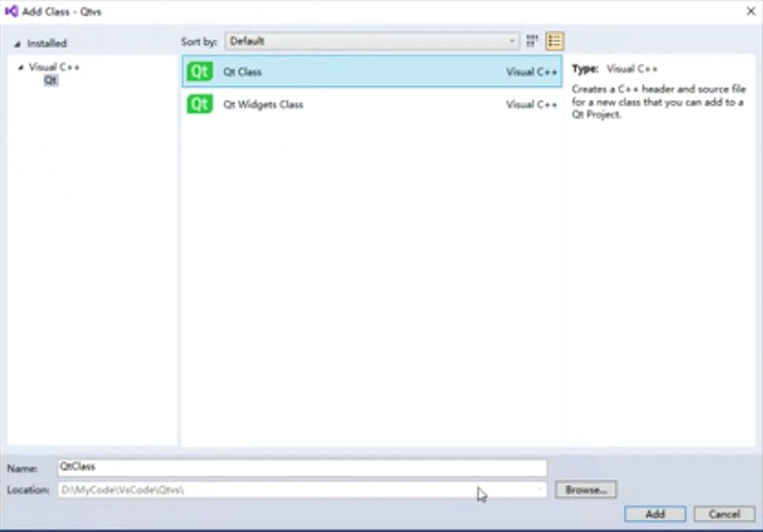Switch to small icons grid view
763x532 pixels.
[x=532, y=41]
